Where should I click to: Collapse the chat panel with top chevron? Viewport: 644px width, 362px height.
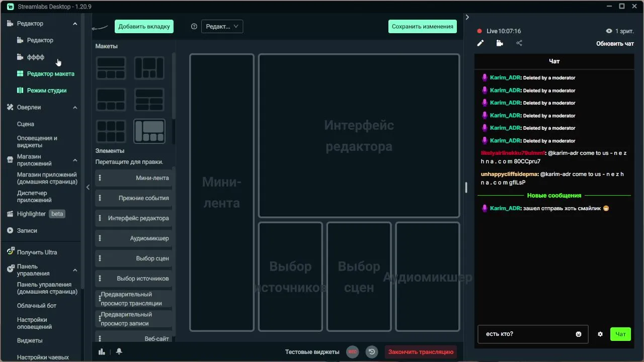(467, 17)
